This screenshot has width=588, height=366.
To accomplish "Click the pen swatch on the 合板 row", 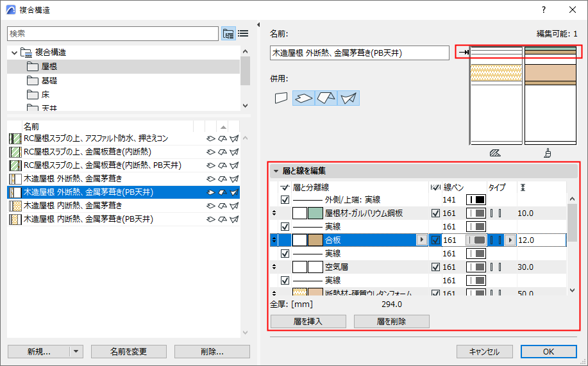I will pyautogui.click(x=476, y=240).
